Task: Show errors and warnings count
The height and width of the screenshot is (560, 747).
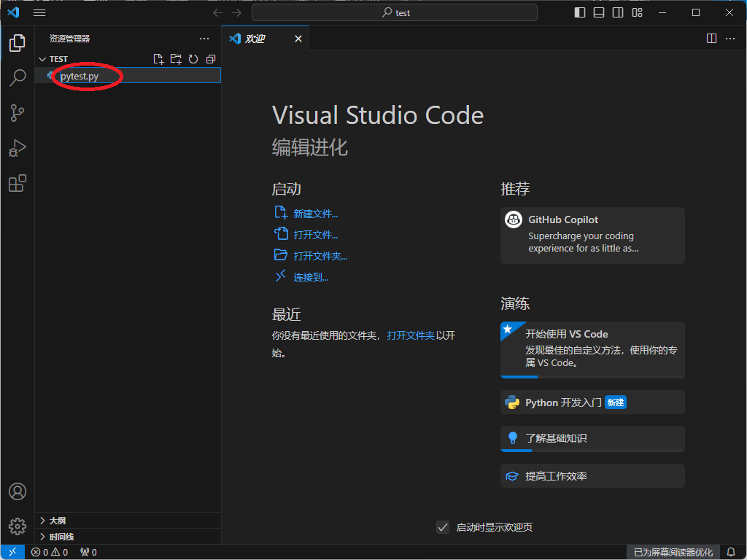Action: [x=50, y=552]
